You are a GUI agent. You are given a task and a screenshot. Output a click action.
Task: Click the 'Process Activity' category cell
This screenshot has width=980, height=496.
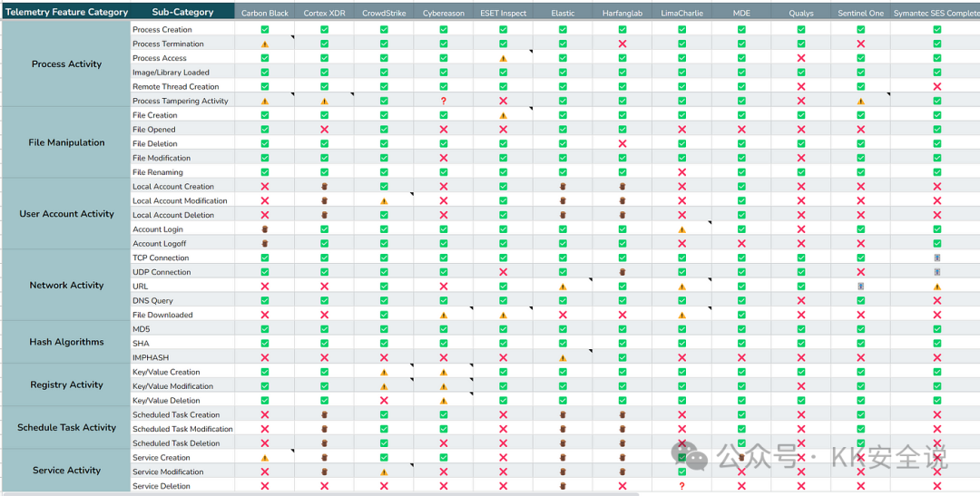click(66, 64)
